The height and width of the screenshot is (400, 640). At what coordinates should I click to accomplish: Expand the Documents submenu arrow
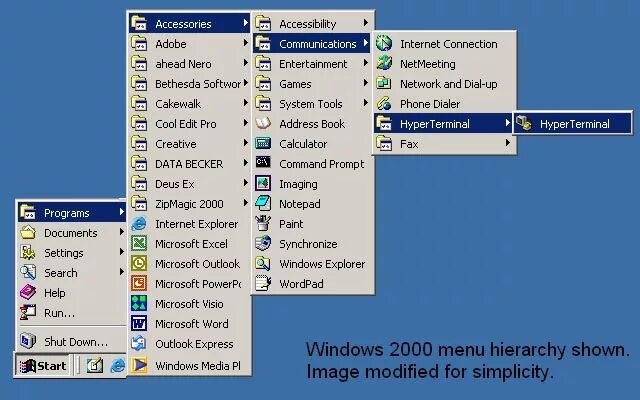(122, 232)
